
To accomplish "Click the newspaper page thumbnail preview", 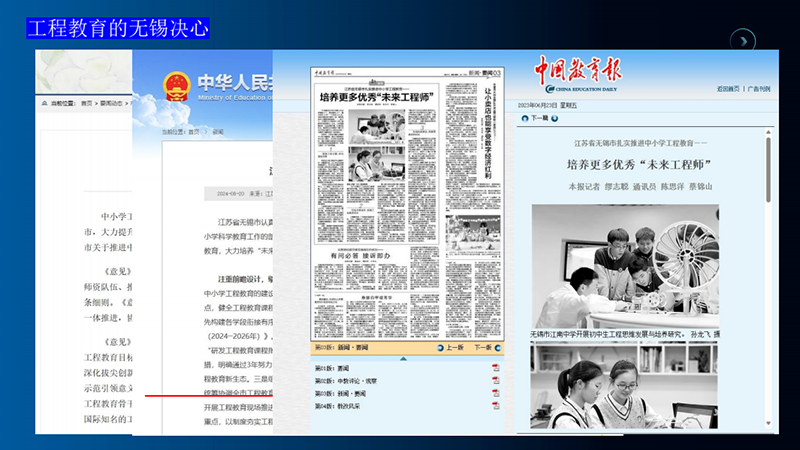I will pyautogui.click(x=407, y=204).
